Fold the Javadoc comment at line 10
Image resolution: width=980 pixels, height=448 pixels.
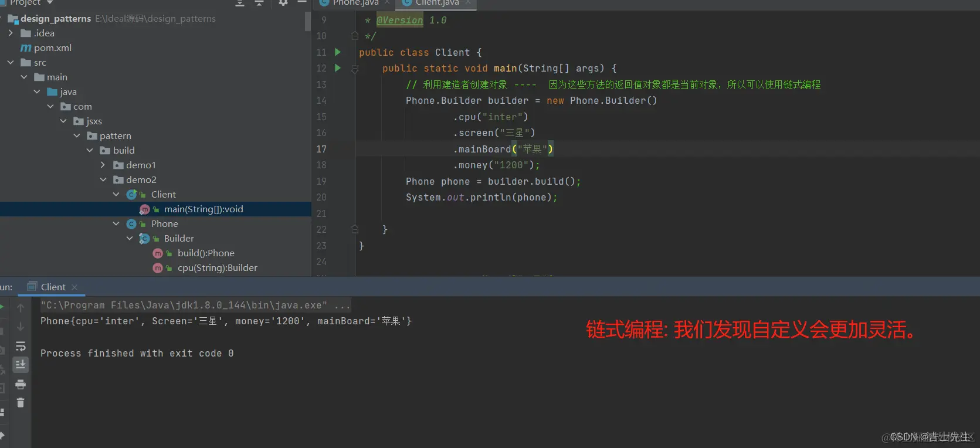355,36
